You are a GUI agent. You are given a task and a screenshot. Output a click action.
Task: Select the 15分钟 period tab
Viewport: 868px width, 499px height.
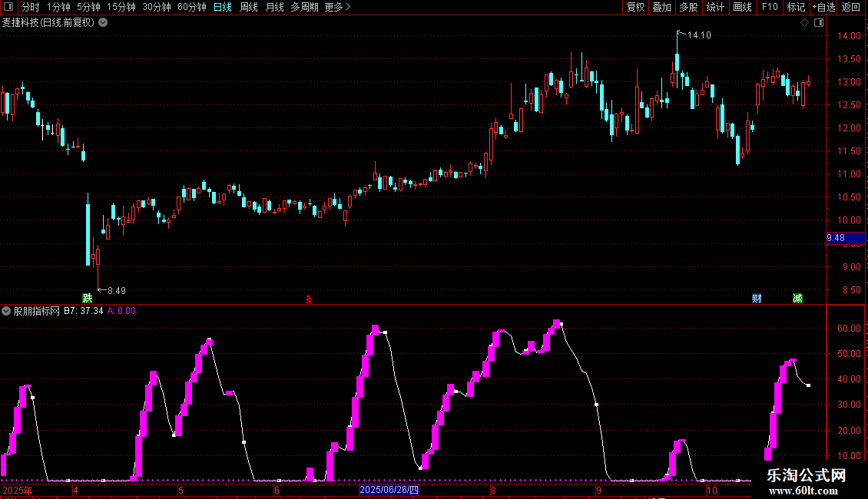pyautogui.click(x=121, y=7)
